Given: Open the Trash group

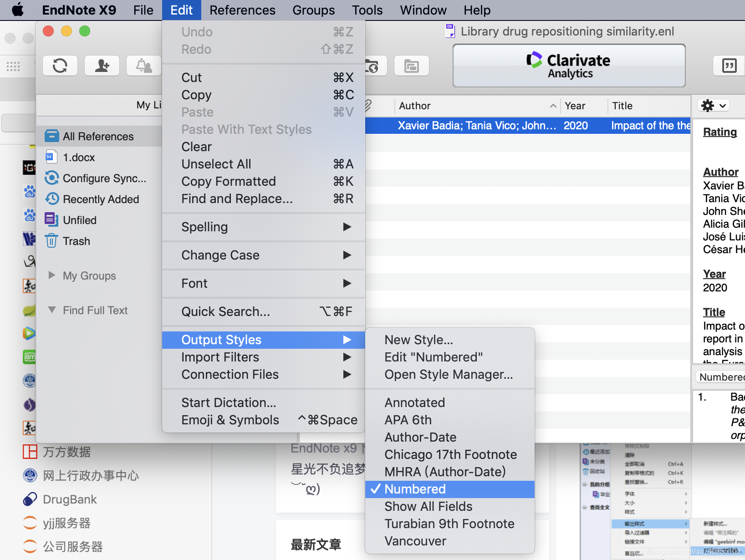Looking at the screenshot, I should tap(76, 241).
